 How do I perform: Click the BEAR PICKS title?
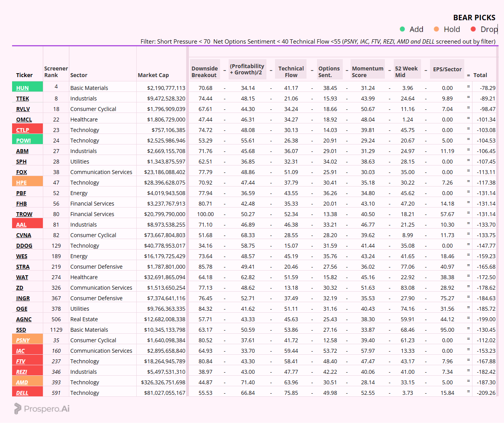474,18
